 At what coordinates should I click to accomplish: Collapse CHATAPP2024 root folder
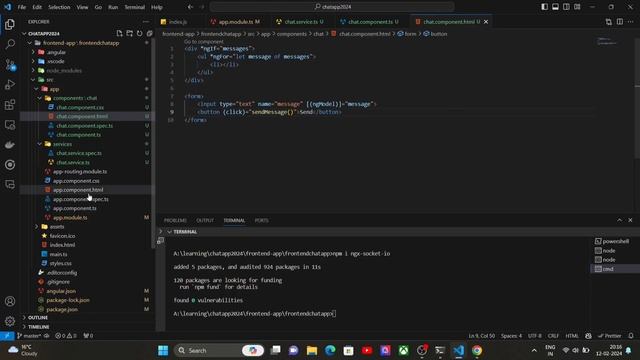pos(44,33)
